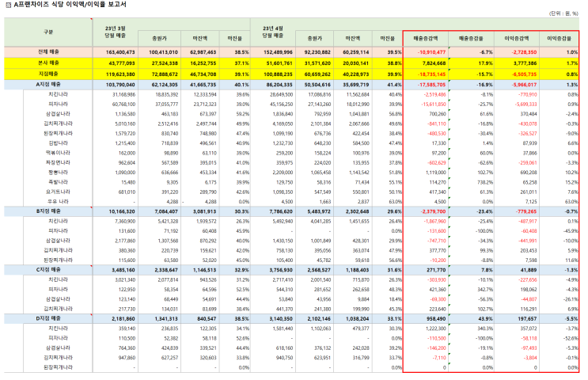The image size is (588, 380).
Task: Select the 23년 4월 당월 매출 header
Action: tap(272, 32)
